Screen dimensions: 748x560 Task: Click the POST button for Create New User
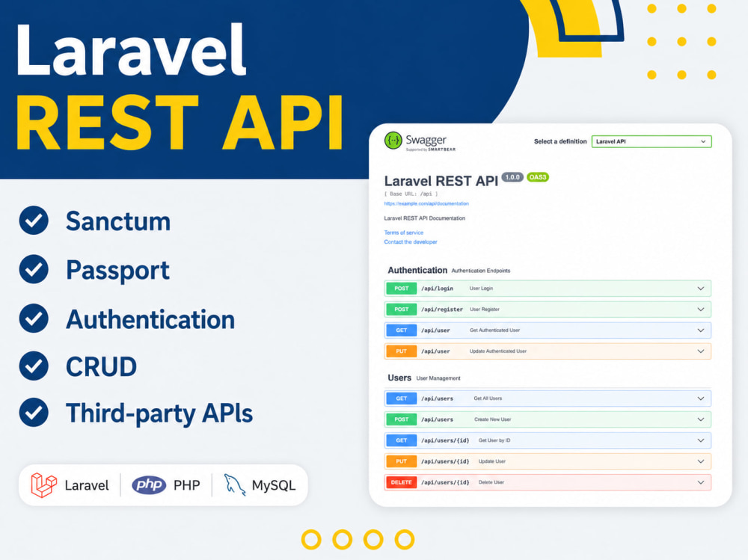pos(401,419)
